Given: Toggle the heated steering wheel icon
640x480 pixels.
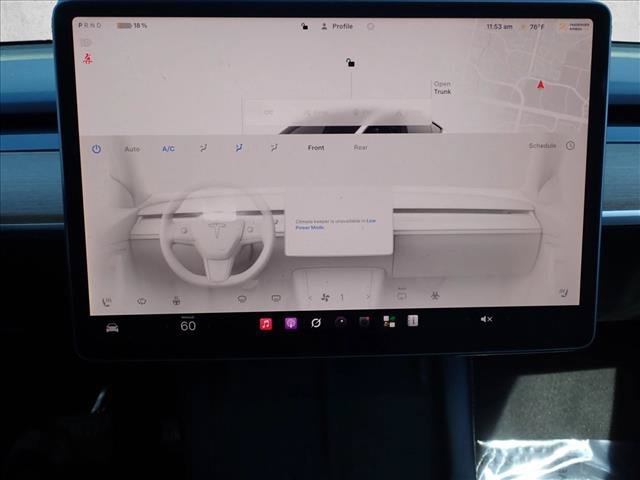Looking at the screenshot, I should (176, 301).
